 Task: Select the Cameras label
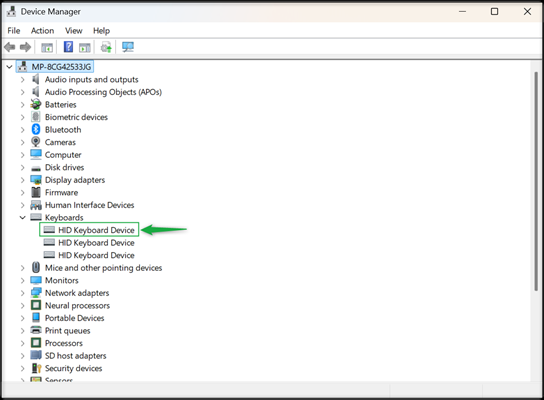pos(60,142)
